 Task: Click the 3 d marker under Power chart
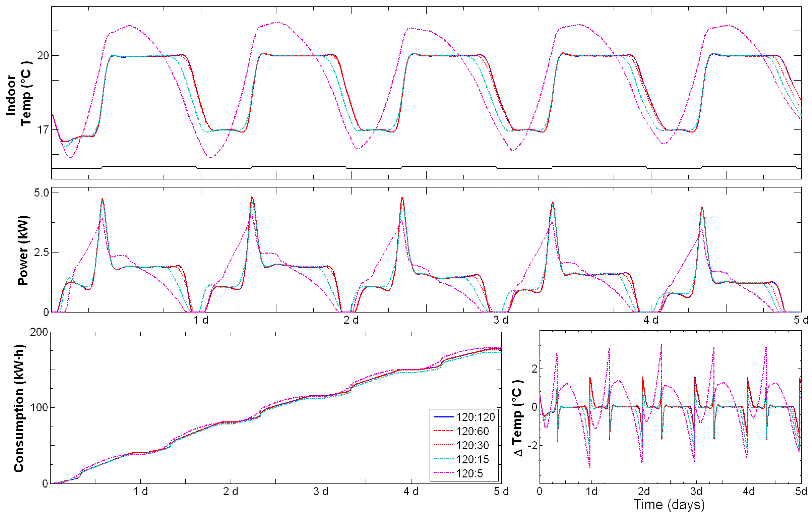pos(501,320)
